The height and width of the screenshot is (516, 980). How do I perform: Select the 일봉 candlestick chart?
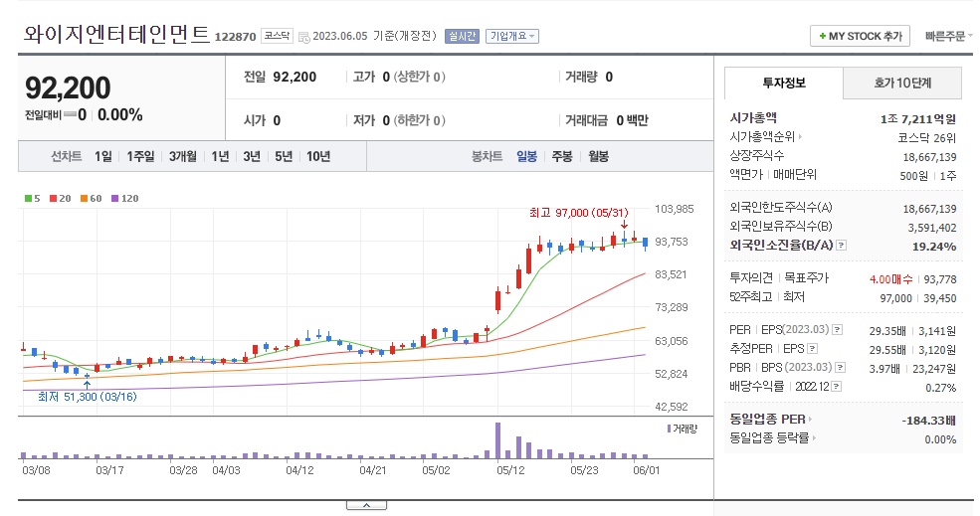click(527, 156)
